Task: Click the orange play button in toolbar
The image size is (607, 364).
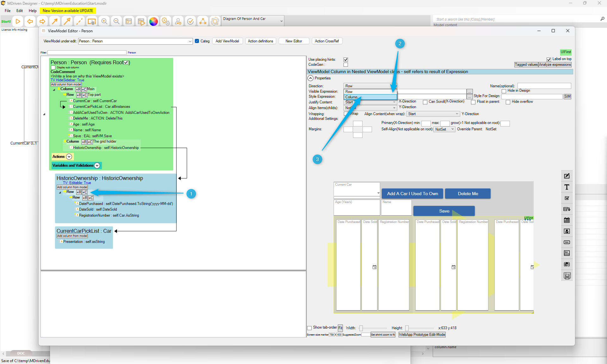Action: 18,22
